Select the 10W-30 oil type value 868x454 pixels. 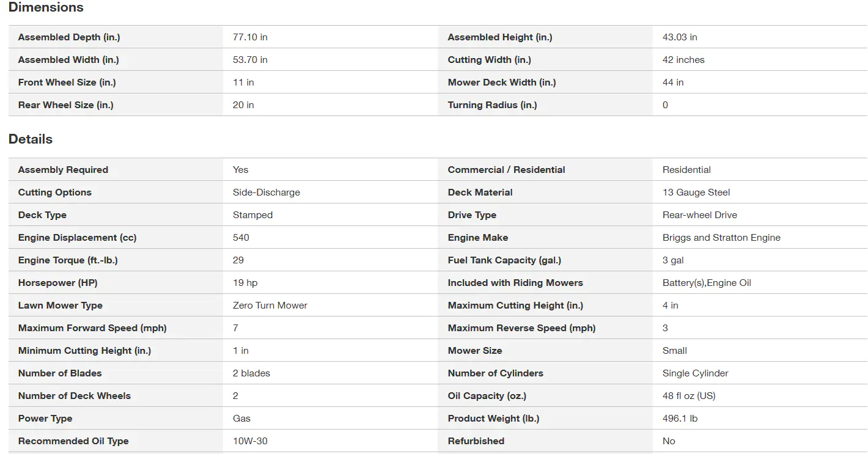(x=250, y=441)
